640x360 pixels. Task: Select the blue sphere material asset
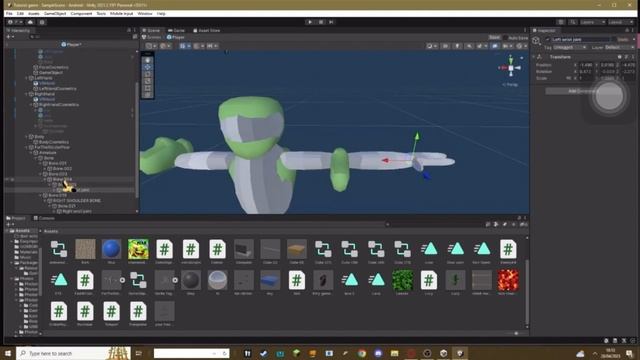[111, 249]
